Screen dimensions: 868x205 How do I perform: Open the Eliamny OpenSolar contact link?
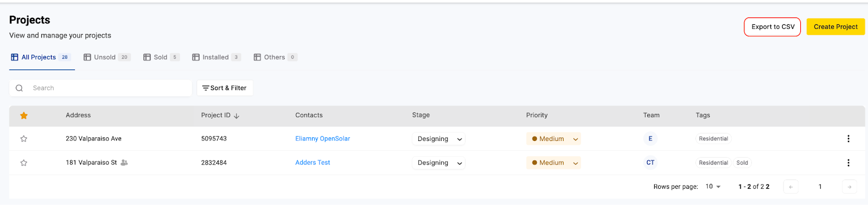click(323, 139)
